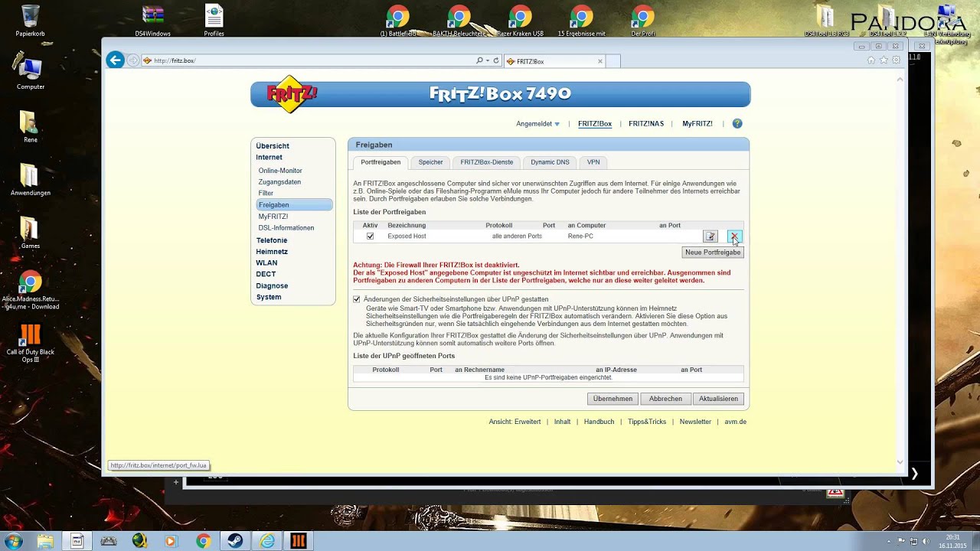Screen dimensions: 980x551
Task: Click the Neue Portfreigabe button
Action: point(713,253)
